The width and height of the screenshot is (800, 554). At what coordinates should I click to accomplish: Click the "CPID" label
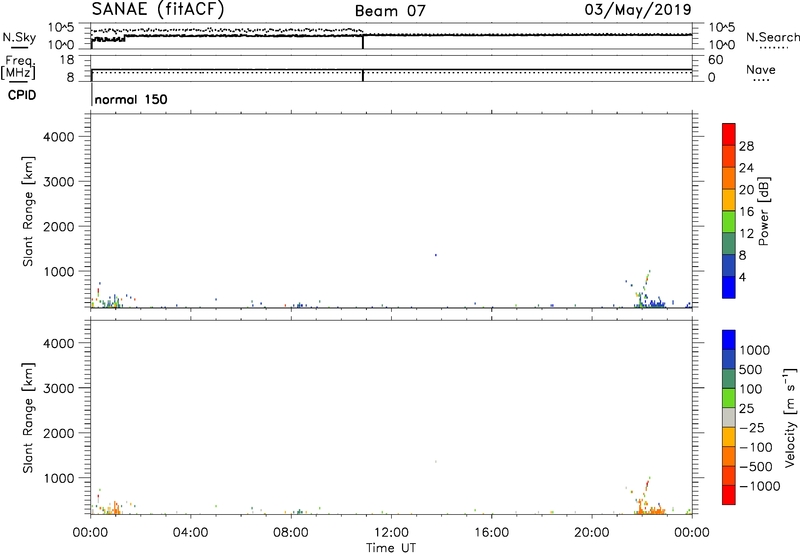coord(22,95)
